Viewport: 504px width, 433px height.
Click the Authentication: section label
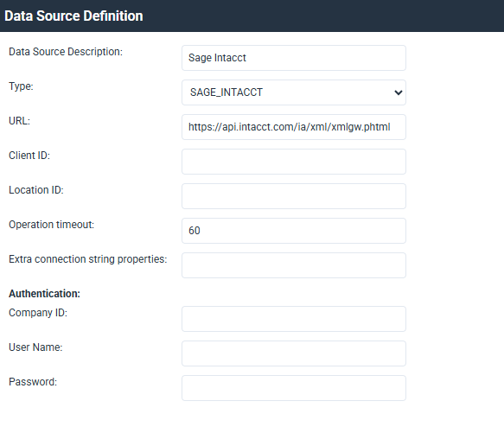click(44, 294)
